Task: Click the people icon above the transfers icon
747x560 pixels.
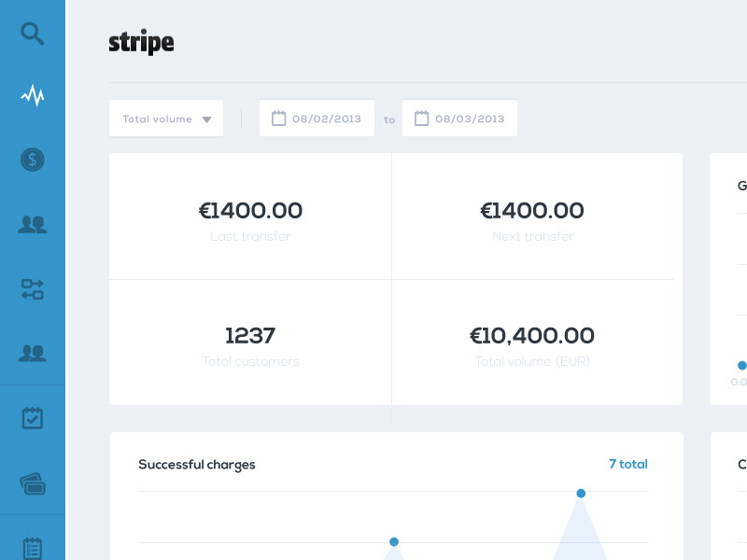Action: tap(33, 224)
